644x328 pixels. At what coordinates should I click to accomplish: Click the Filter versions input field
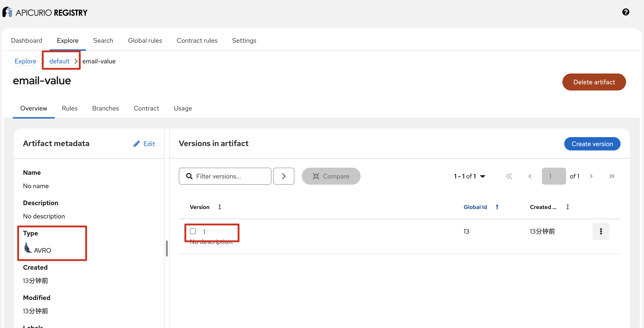225,176
